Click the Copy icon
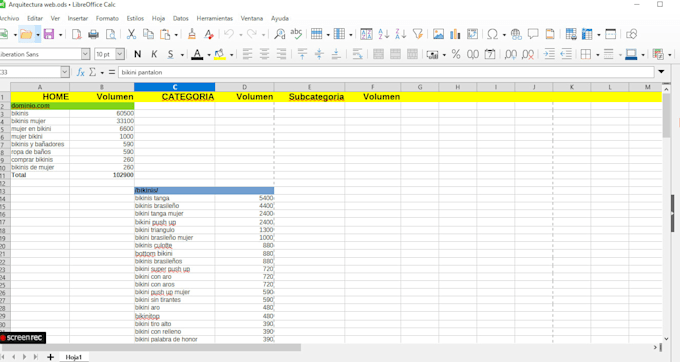680x362 pixels. (148, 34)
